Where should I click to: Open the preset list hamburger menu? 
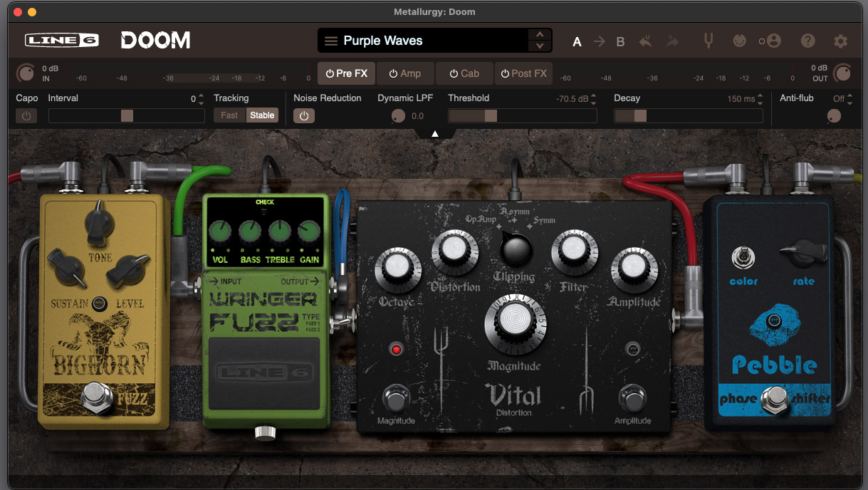330,41
